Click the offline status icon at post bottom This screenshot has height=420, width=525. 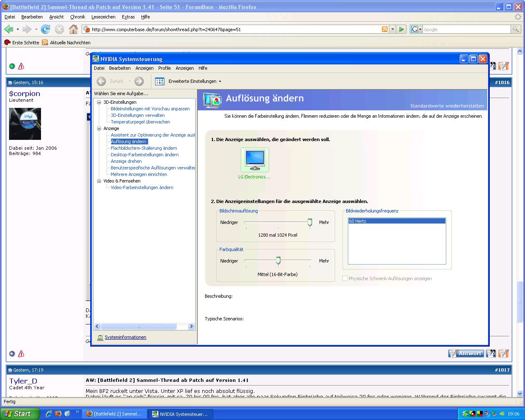point(12,354)
